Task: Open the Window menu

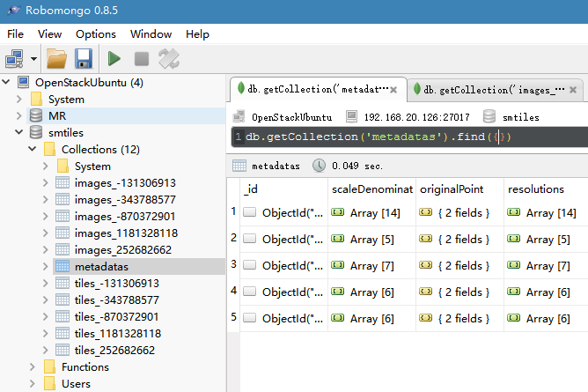Action: tap(151, 34)
